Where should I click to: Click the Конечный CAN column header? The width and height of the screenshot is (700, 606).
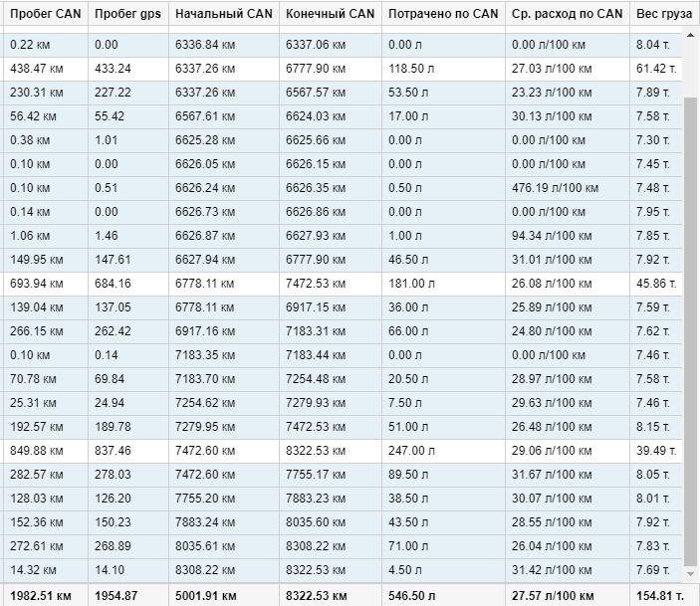[330, 14]
